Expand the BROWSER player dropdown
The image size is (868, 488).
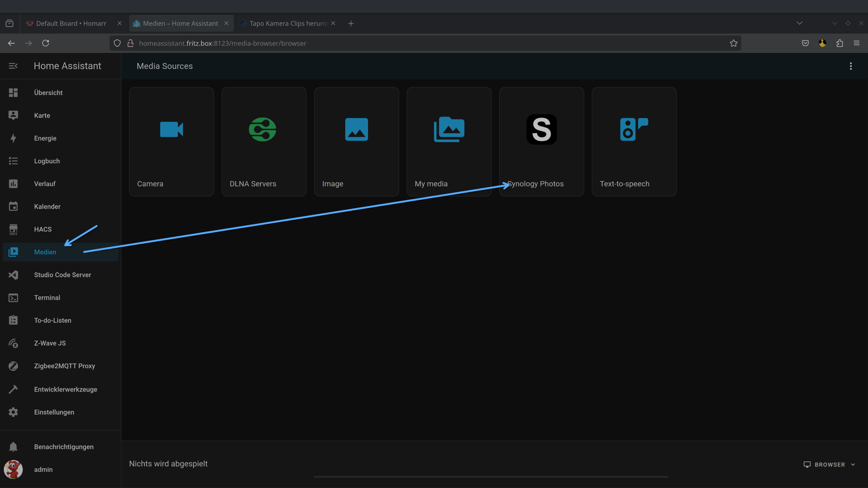tap(829, 464)
